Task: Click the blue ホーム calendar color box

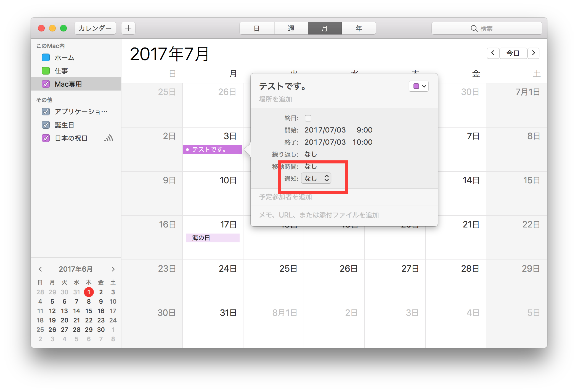Action: 46,57
